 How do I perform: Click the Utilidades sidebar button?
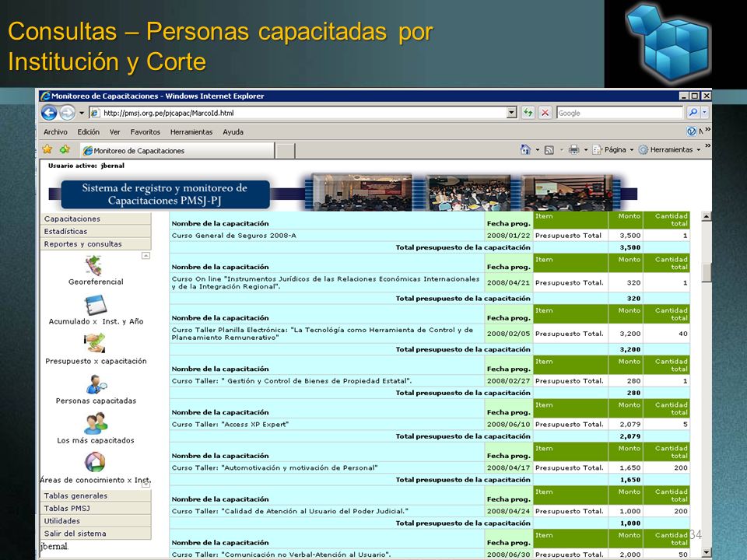click(x=96, y=521)
